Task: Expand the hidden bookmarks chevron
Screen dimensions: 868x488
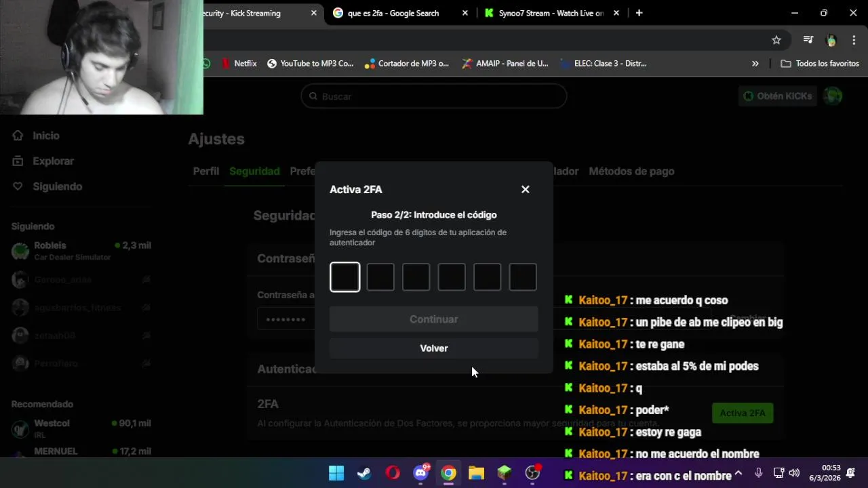Action: coord(755,64)
